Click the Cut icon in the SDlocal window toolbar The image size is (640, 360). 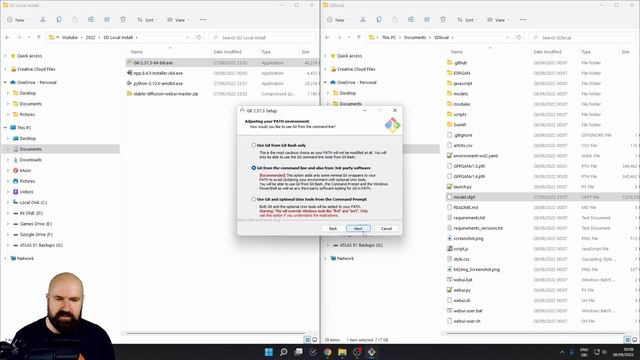click(x=363, y=20)
